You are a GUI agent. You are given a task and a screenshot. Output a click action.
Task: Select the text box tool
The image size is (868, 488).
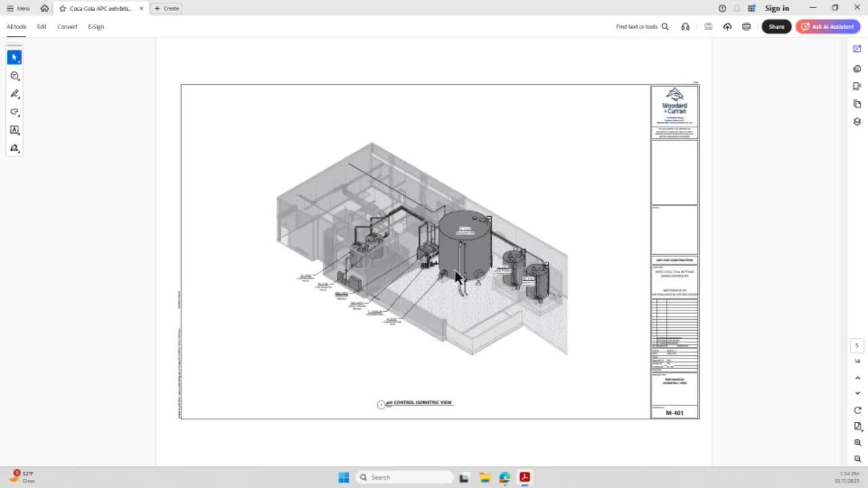tap(14, 130)
